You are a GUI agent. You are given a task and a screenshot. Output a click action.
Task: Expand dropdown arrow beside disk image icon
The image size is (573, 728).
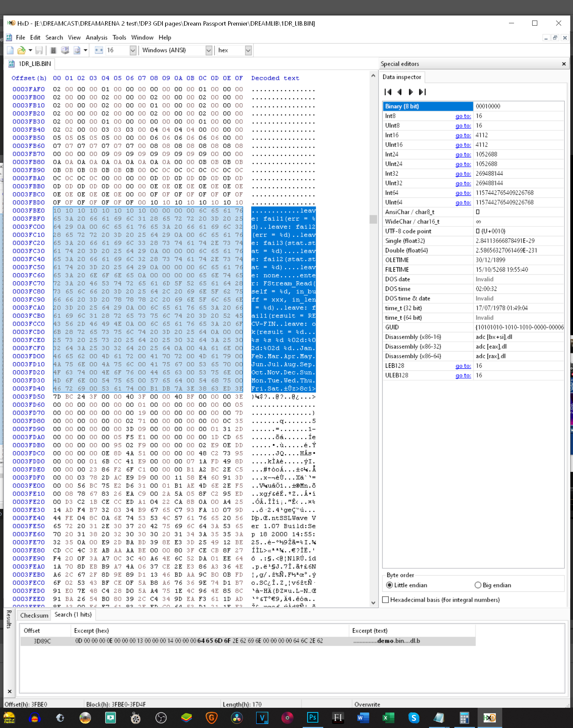[86, 51]
